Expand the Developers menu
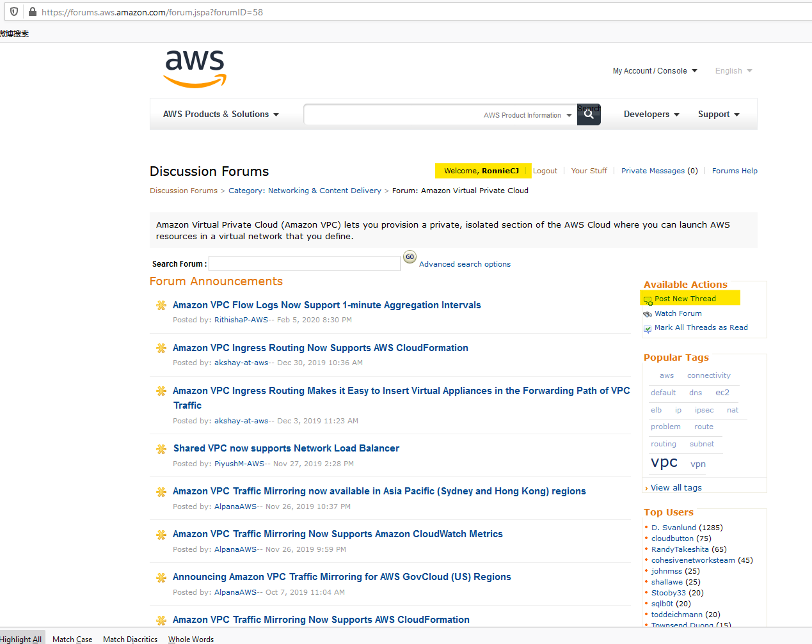Image resolution: width=812 pixels, height=644 pixels. (x=651, y=114)
